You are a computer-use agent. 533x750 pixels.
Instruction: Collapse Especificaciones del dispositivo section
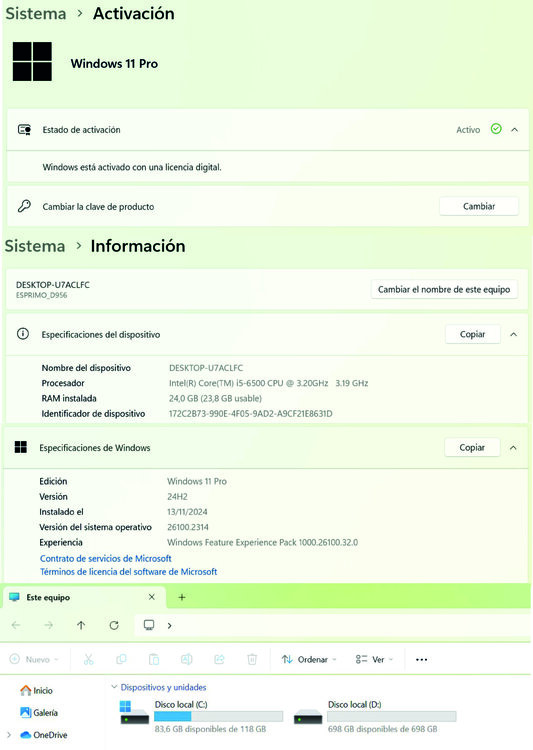513,334
